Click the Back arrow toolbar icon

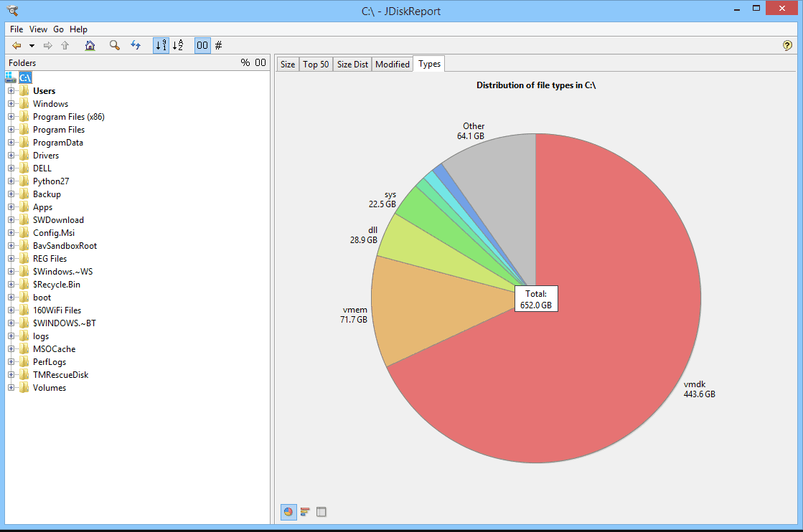point(17,45)
